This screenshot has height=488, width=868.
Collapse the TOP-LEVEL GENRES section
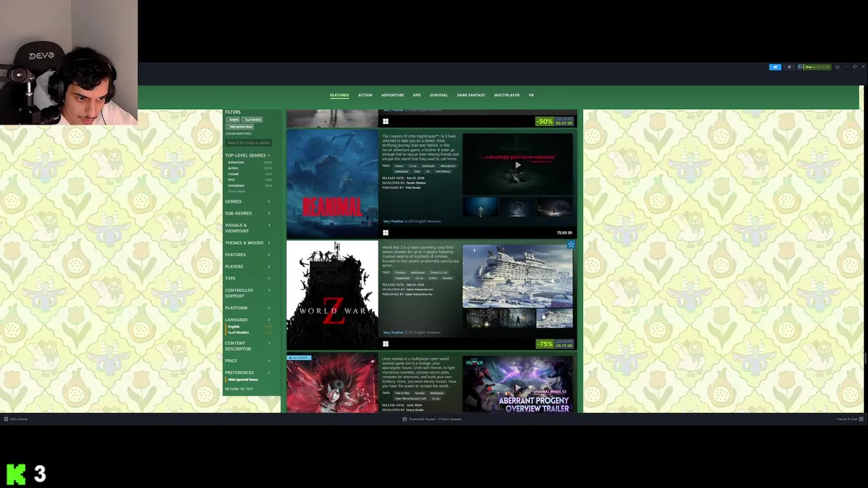pos(248,156)
